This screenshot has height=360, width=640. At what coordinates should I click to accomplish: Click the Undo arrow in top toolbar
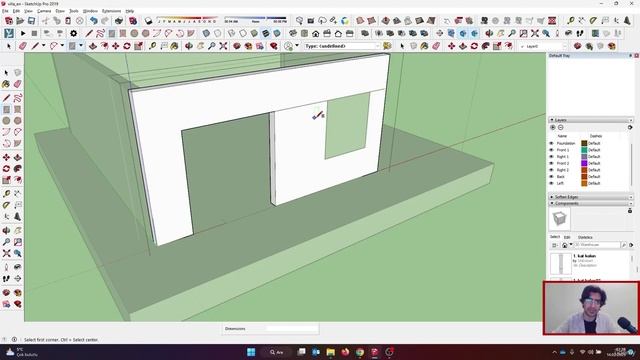click(x=94, y=20)
